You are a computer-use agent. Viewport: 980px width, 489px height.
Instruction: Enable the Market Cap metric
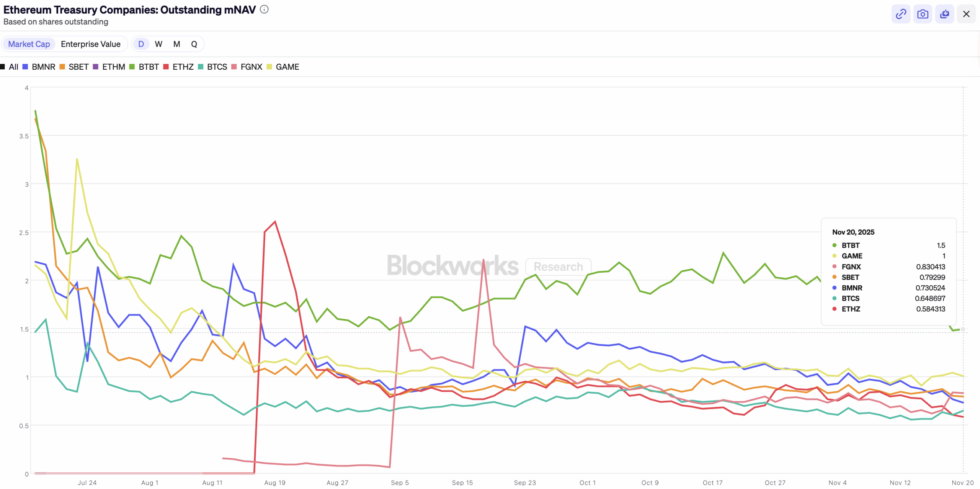pos(29,44)
